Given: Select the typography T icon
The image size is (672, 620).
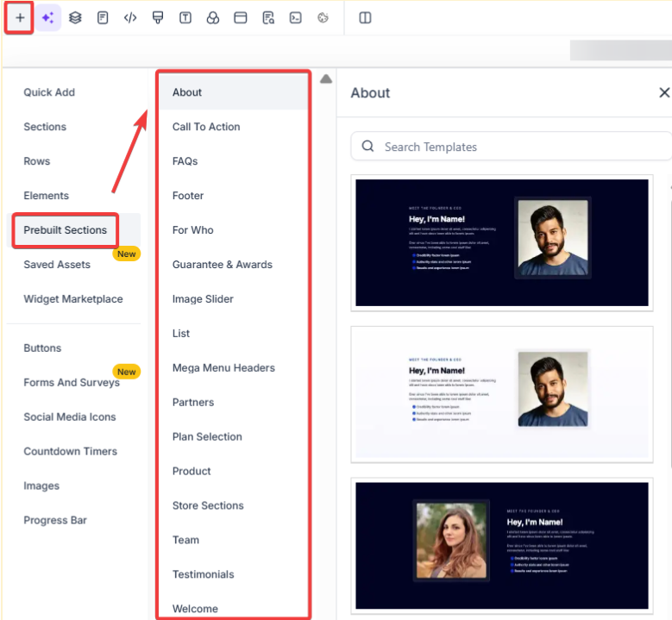Looking at the screenshot, I should pos(185,18).
